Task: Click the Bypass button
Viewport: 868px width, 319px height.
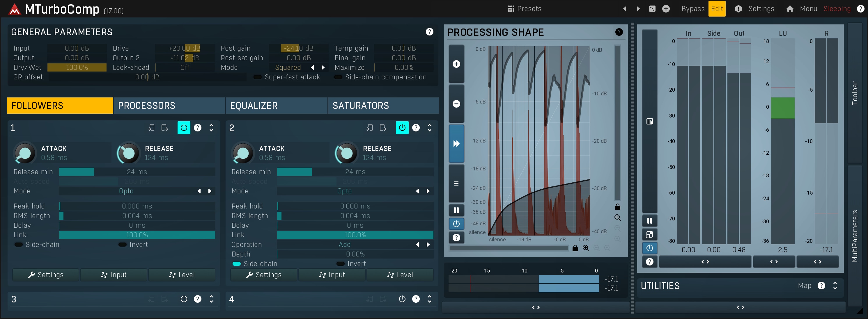Action: tap(693, 9)
